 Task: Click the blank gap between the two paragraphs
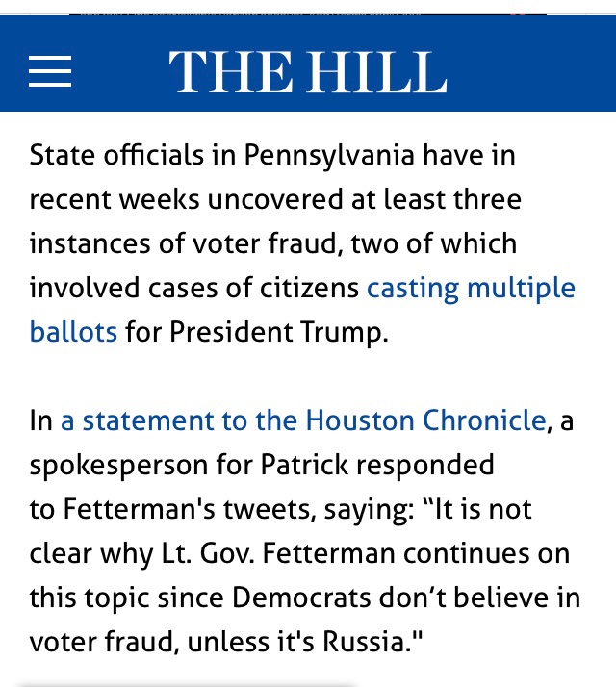point(308,377)
